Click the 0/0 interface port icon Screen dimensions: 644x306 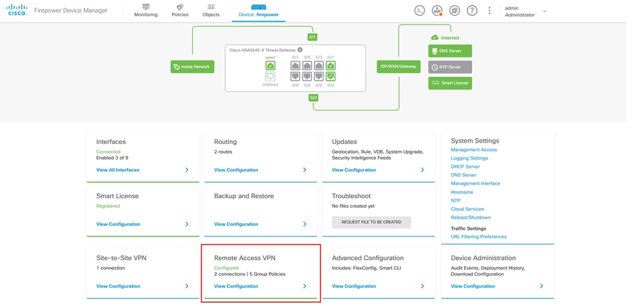(331, 76)
